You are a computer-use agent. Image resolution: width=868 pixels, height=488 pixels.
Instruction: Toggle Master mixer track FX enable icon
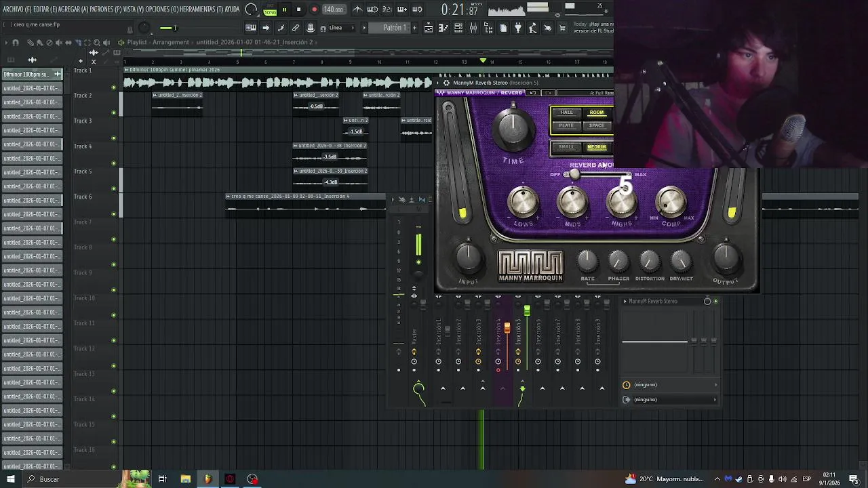pyautogui.click(x=414, y=352)
